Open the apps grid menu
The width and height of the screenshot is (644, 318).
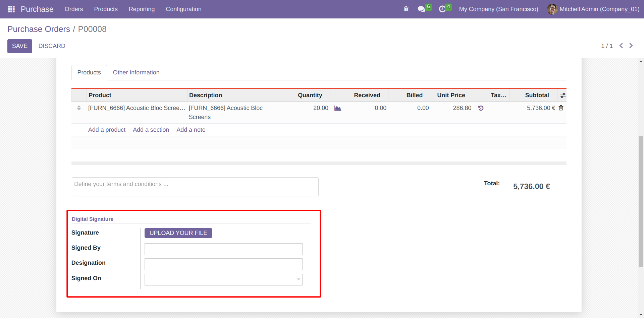(11, 9)
